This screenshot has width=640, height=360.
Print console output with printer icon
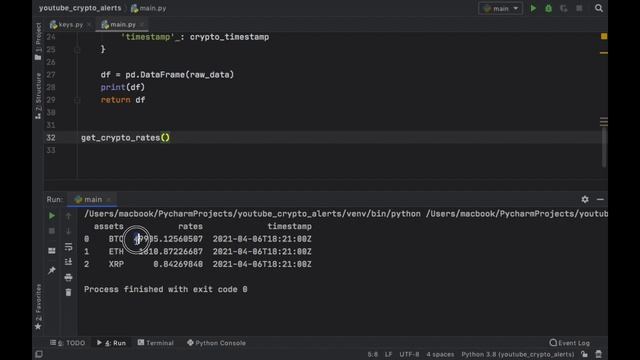coord(68,278)
